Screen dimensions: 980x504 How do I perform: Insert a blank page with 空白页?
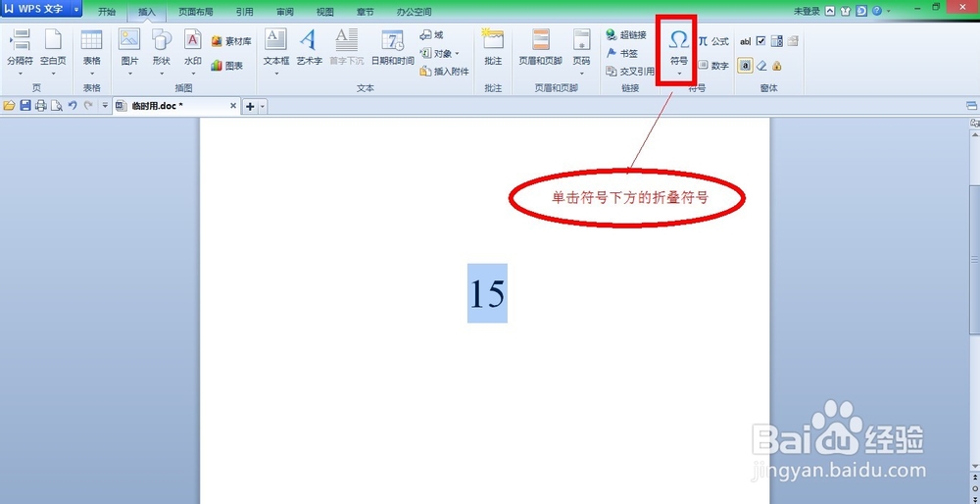click(x=53, y=48)
